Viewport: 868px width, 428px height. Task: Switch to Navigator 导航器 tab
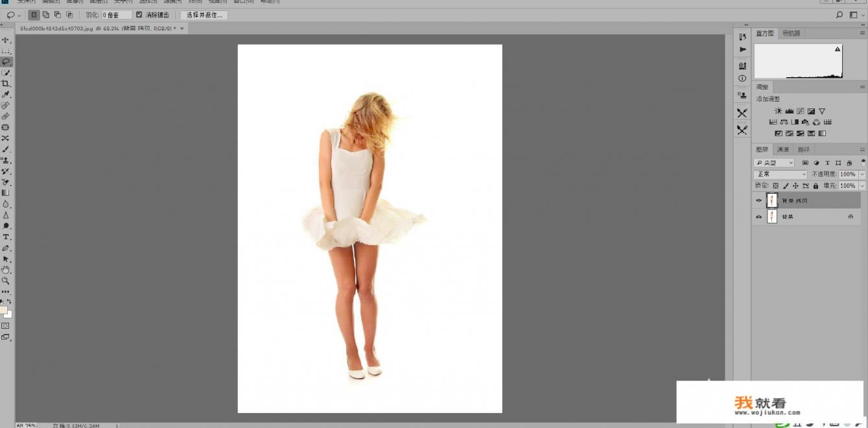pos(791,33)
